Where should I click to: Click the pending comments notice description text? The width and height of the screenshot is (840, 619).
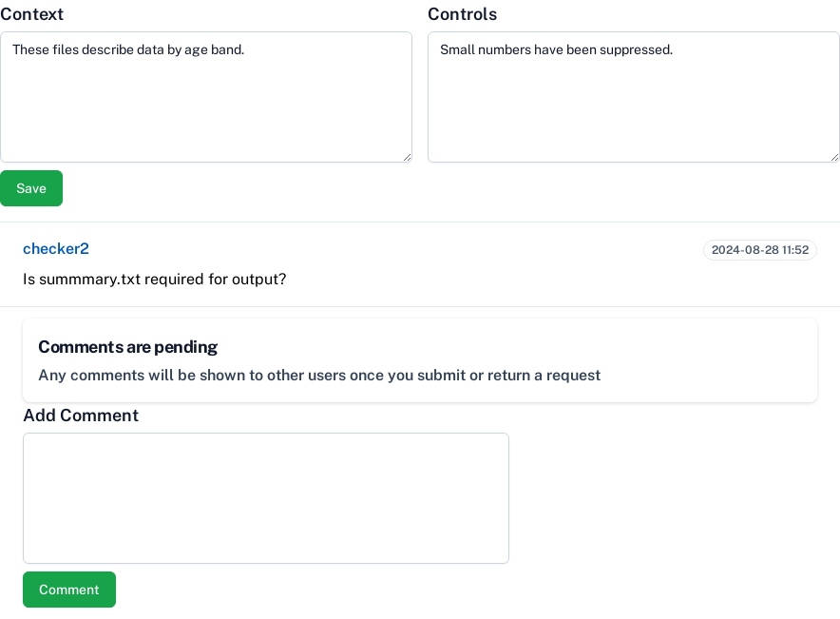click(x=318, y=376)
